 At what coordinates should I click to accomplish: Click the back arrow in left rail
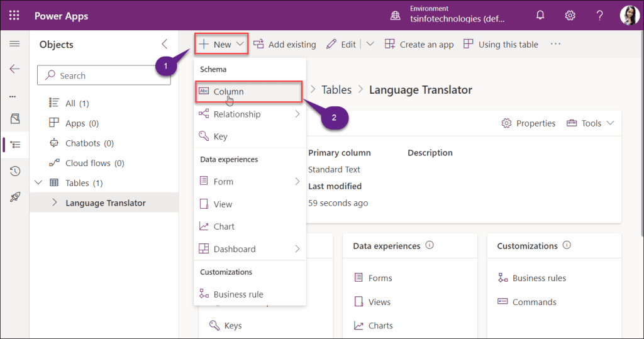(x=14, y=69)
